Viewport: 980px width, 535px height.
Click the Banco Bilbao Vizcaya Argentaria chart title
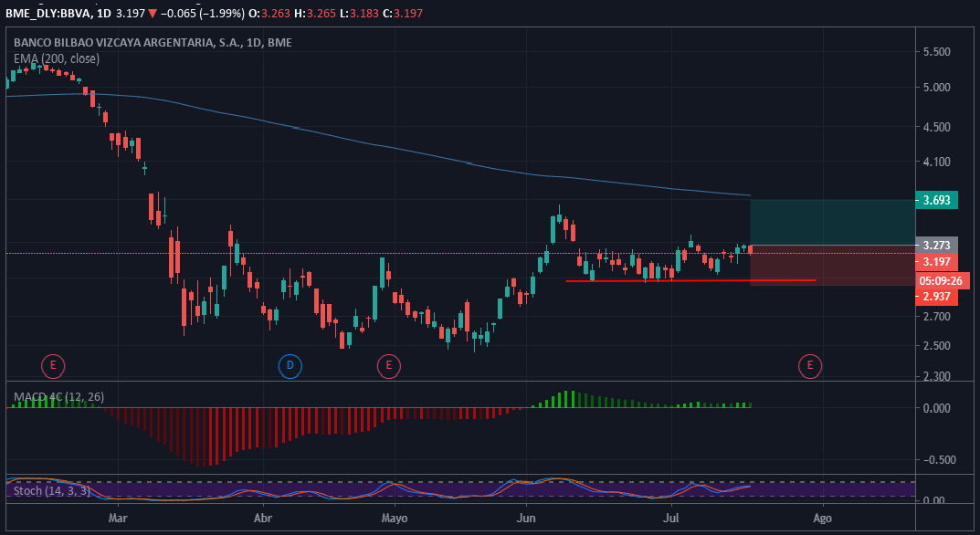[x=139, y=42]
